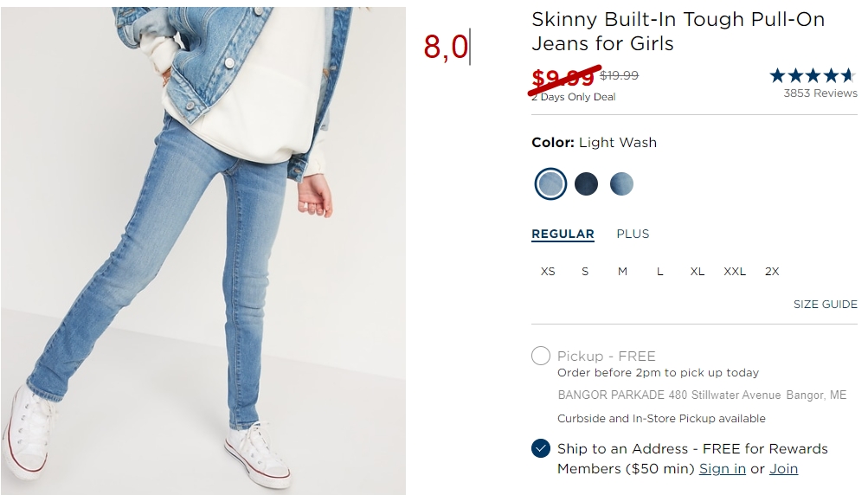The width and height of the screenshot is (868, 495).
Task: Pick size XL
Action: [x=697, y=272]
